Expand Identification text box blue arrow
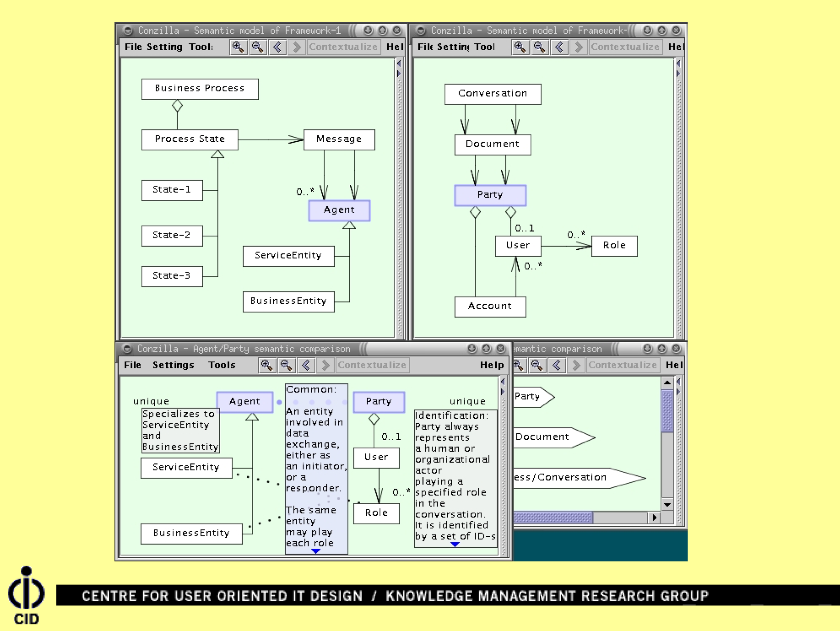The height and width of the screenshot is (631, 840). click(455, 544)
